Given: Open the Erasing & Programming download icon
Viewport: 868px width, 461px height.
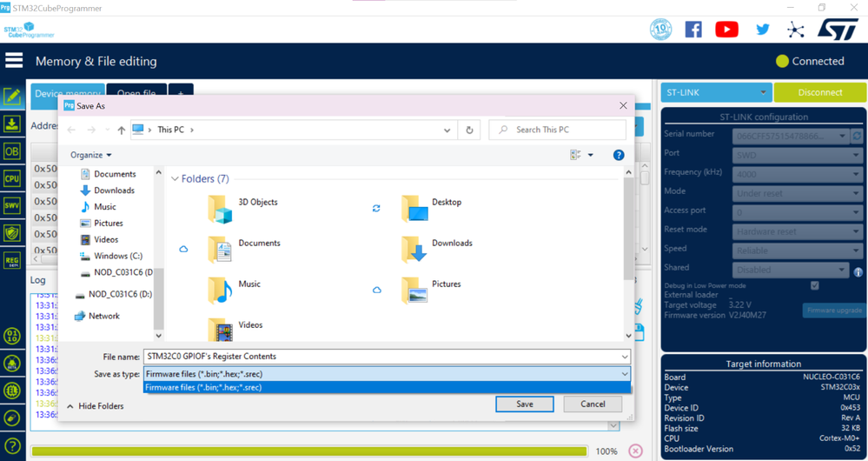Looking at the screenshot, I should pos(12,124).
